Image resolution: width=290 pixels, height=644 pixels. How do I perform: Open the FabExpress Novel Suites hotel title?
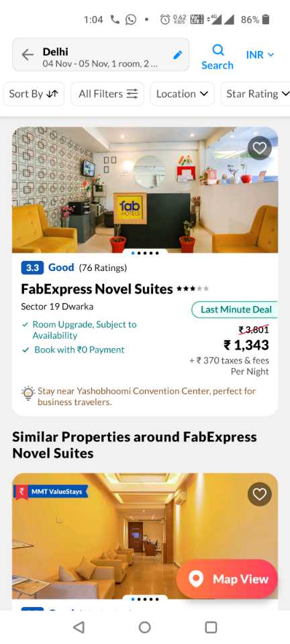point(97,289)
